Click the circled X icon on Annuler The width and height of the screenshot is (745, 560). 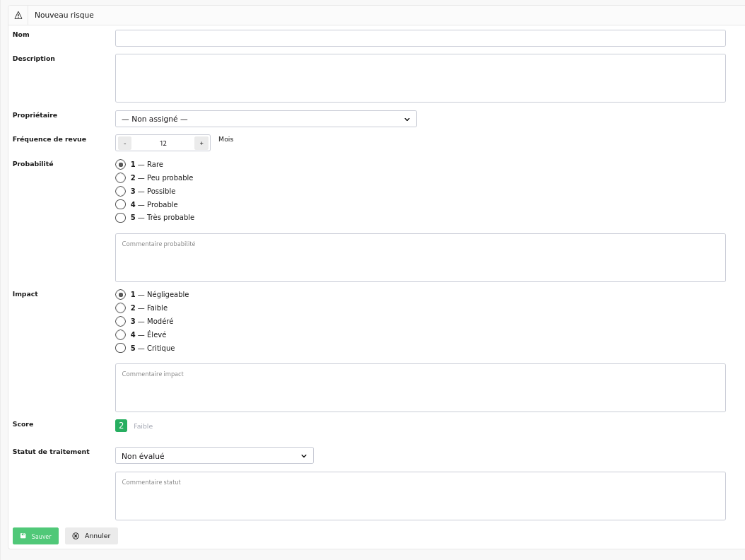click(76, 536)
